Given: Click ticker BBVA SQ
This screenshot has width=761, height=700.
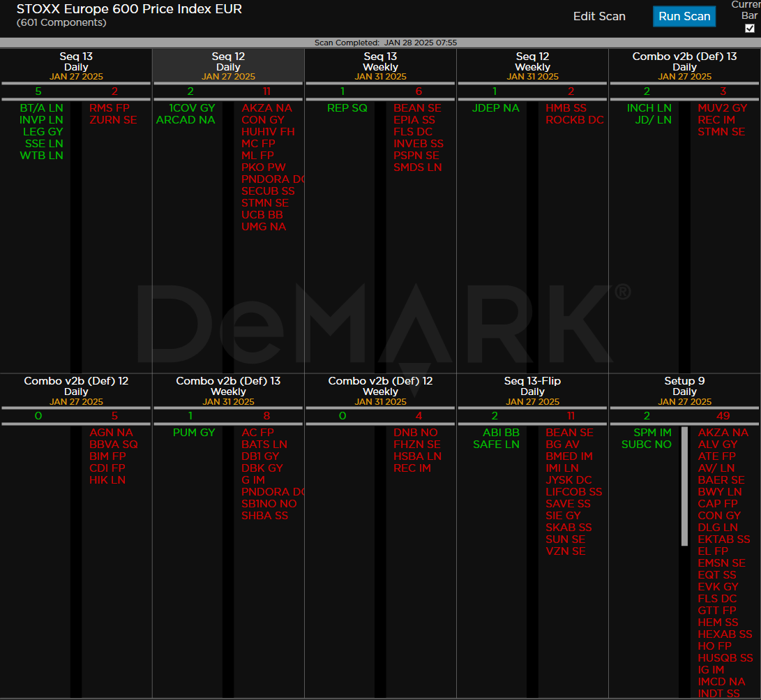Looking at the screenshot, I should tap(114, 445).
